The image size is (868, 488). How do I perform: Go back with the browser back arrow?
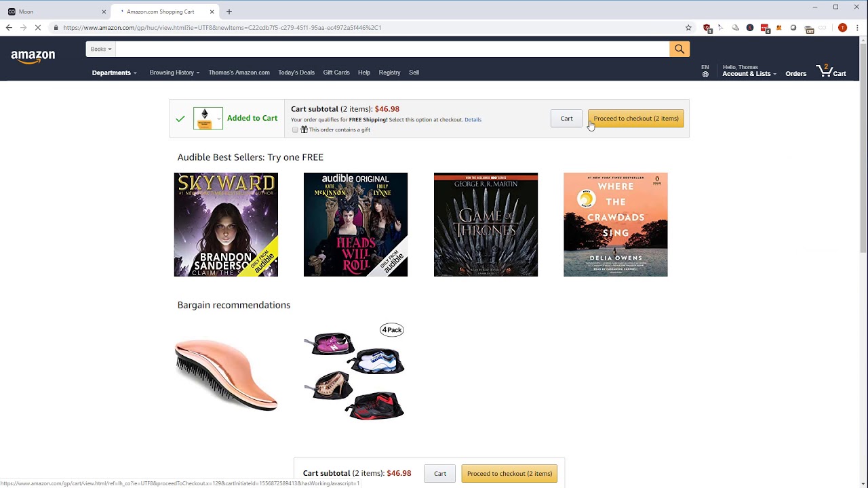[x=9, y=28]
